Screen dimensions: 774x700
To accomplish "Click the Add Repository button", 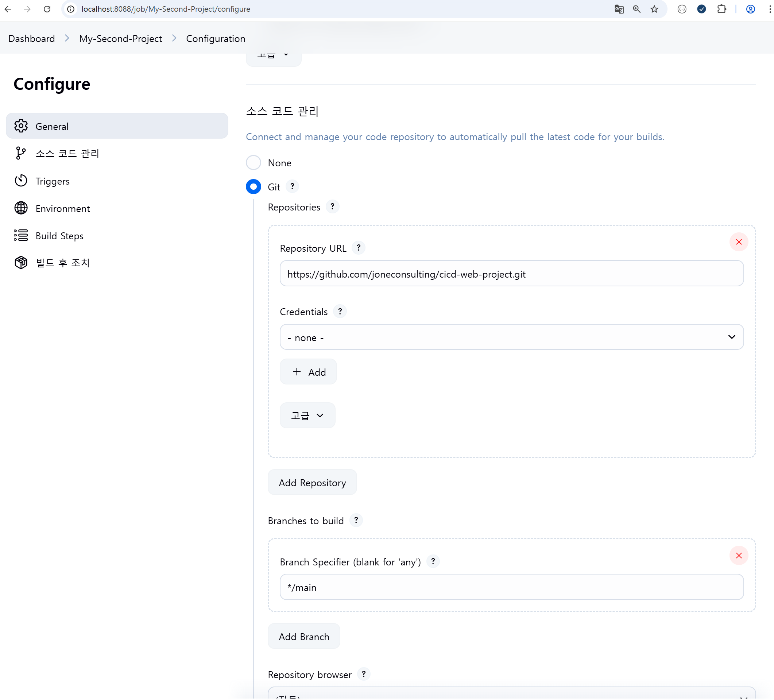I will point(312,483).
